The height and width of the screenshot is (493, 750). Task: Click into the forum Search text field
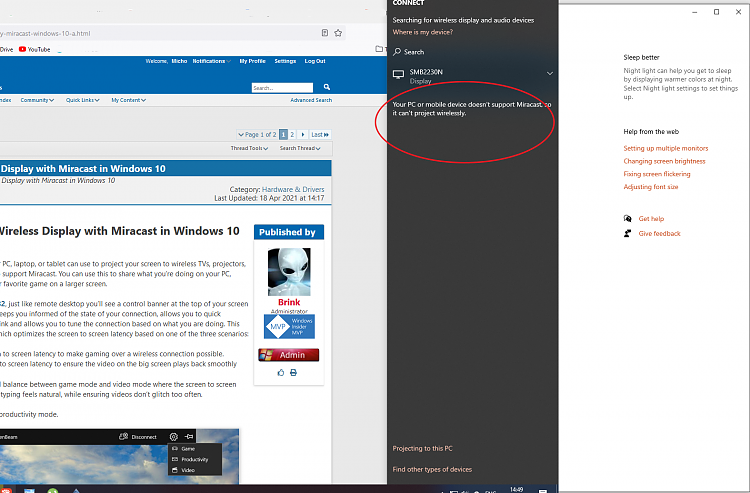click(282, 88)
